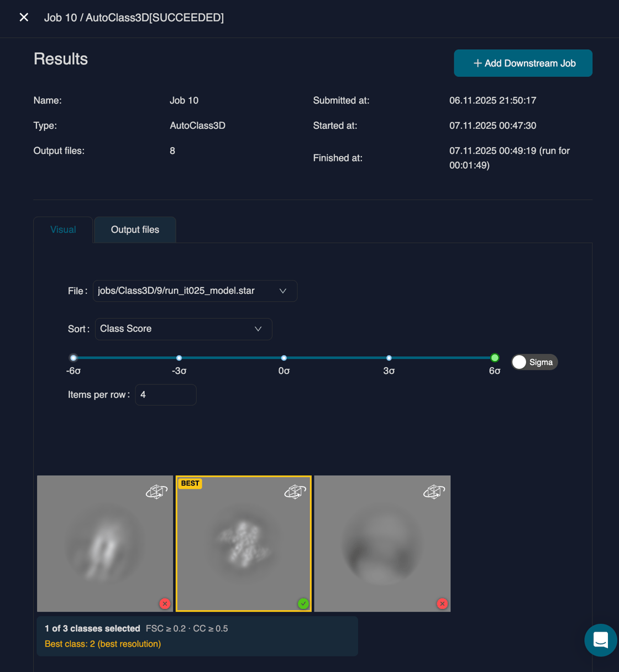Image resolution: width=619 pixels, height=672 pixels.
Task: Switch to the Output files tab
Action: pos(135,230)
